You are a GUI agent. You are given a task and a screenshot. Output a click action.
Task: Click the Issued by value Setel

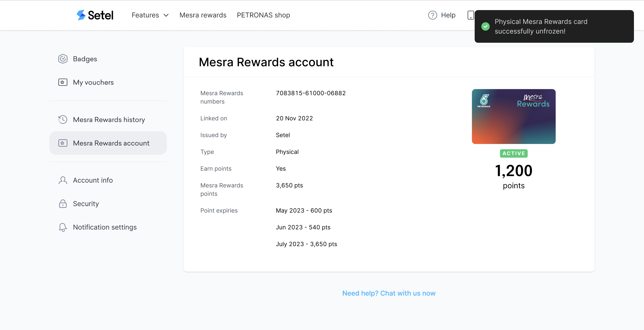(283, 135)
